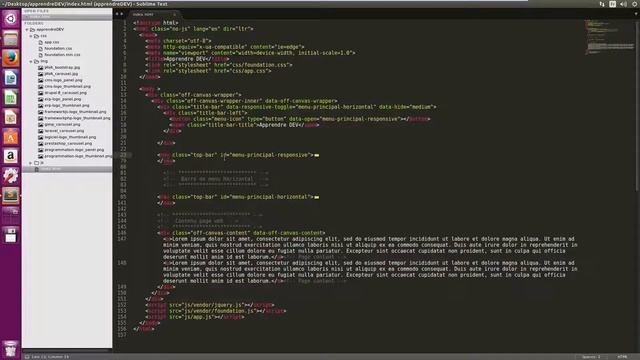Open frameworkphp-logo_thumbnail.png in sidebar
This screenshot has height=360, width=640.
click(77, 118)
